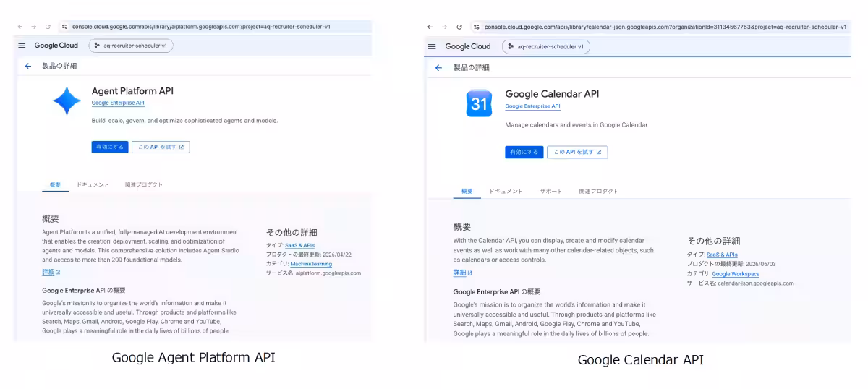This screenshot has width=868, height=389.
Task: Follow the Google Workspace category link
Action: 736,274
